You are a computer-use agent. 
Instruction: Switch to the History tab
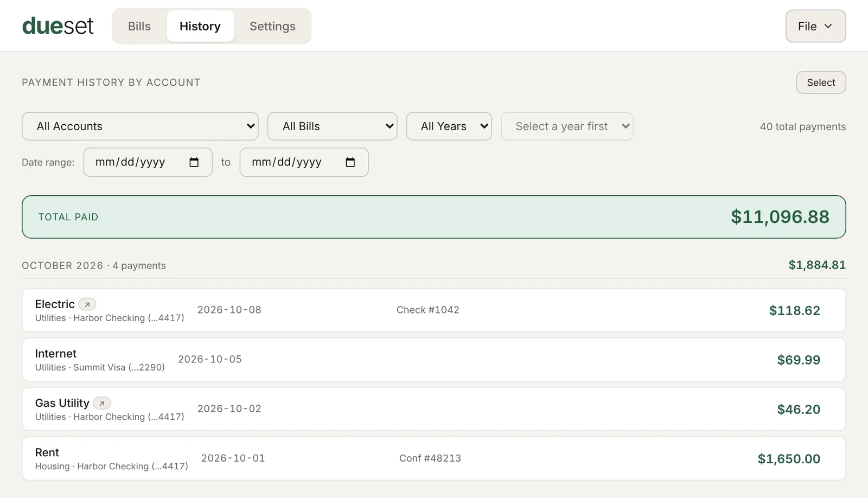(200, 26)
